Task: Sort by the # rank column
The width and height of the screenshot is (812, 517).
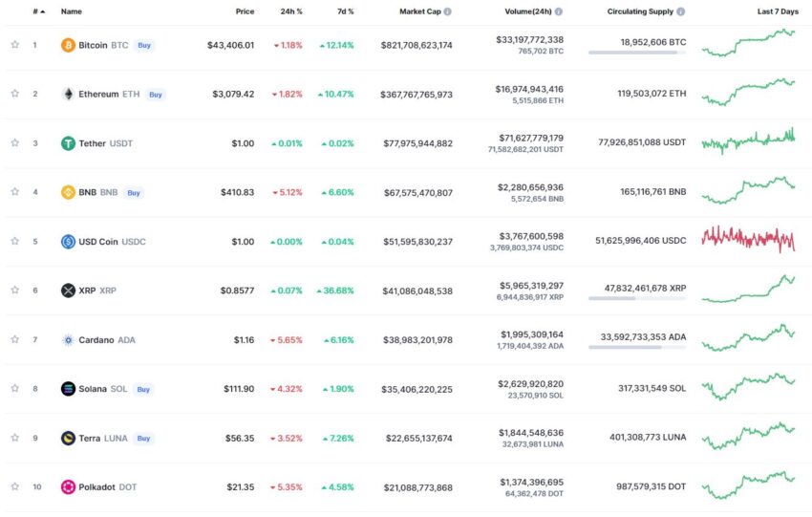Action: coord(38,11)
